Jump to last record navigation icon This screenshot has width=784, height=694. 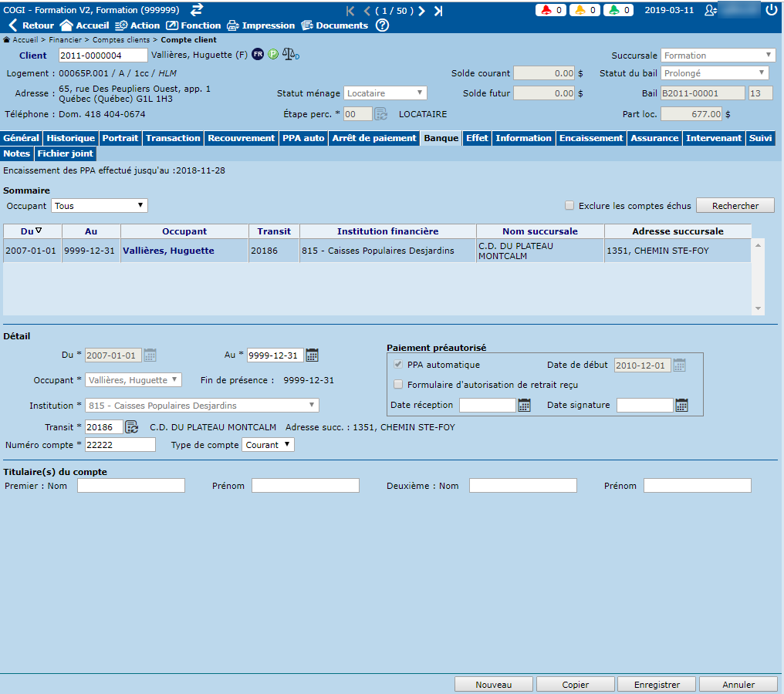438,11
